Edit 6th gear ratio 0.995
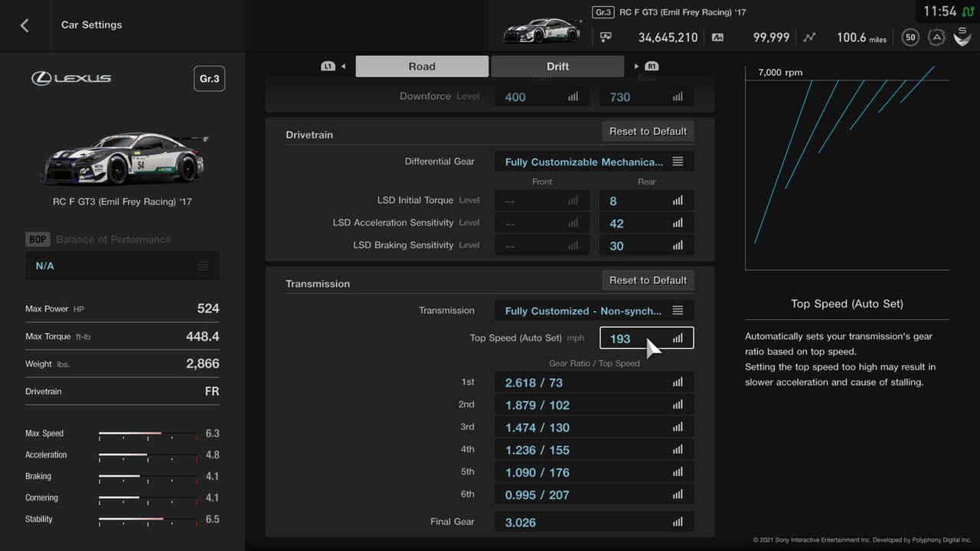 coord(595,494)
